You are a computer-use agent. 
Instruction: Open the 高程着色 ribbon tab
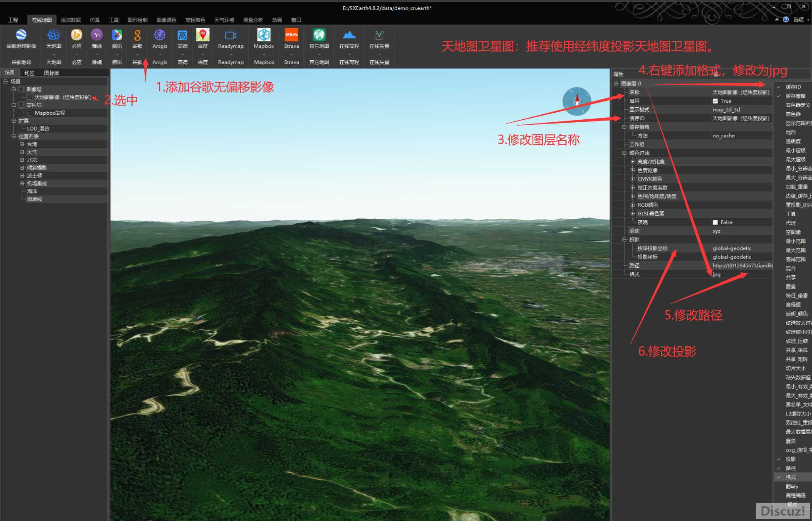196,20
